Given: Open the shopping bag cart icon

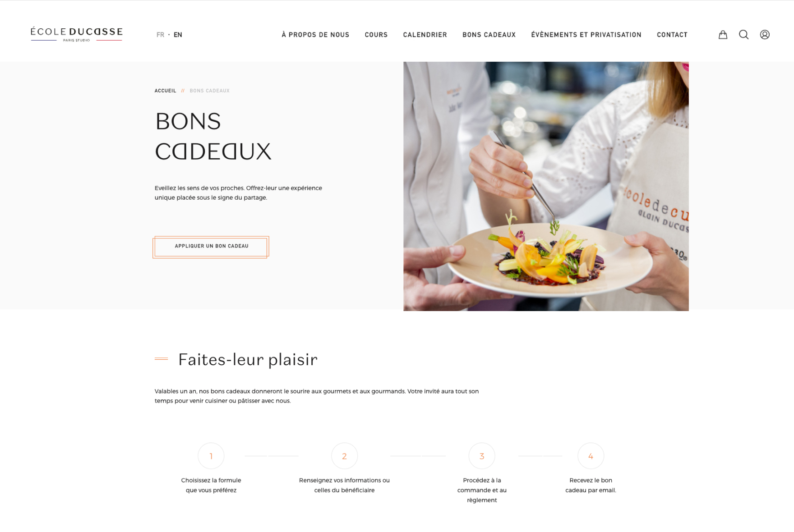Looking at the screenshot, I should (723, 35).
